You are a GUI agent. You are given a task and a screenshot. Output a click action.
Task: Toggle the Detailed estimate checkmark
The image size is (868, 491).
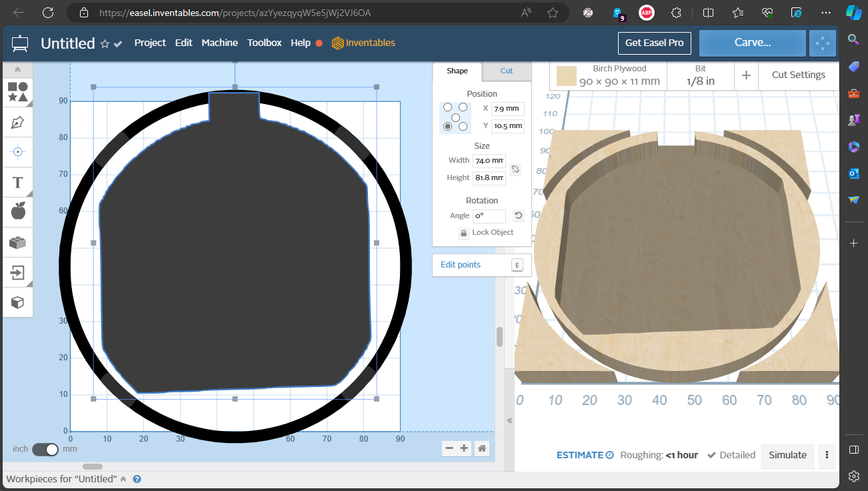coord(711,455)
